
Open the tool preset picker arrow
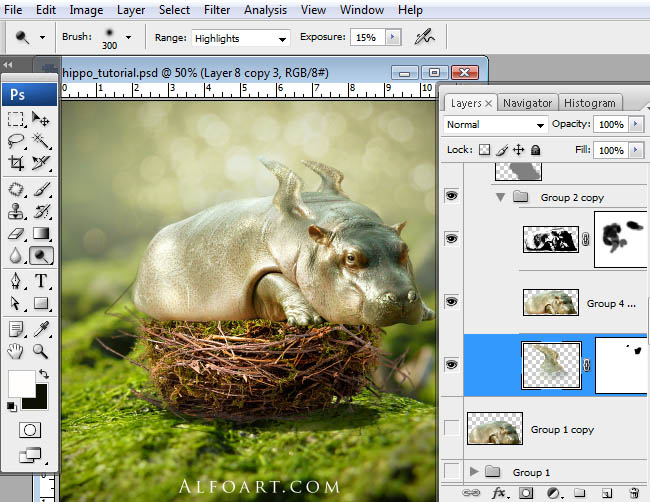42,37
